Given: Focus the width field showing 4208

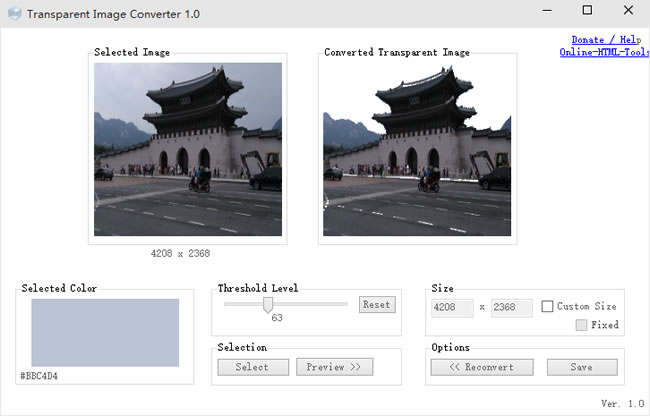Looking at the screenshot, I should (452, 307).
